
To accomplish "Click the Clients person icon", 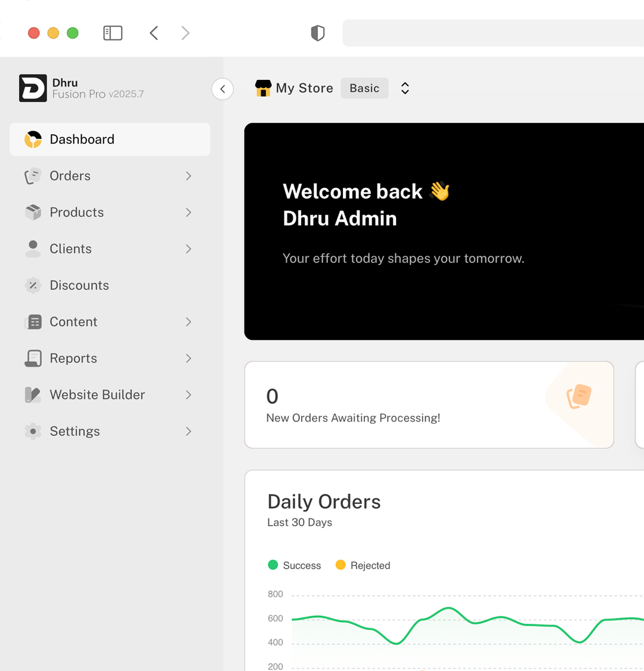I will click(x=32, y=248).
